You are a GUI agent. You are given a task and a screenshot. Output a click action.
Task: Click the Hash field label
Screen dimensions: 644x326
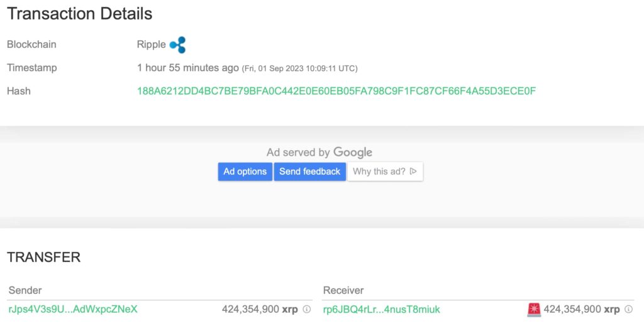coord(19,91)
